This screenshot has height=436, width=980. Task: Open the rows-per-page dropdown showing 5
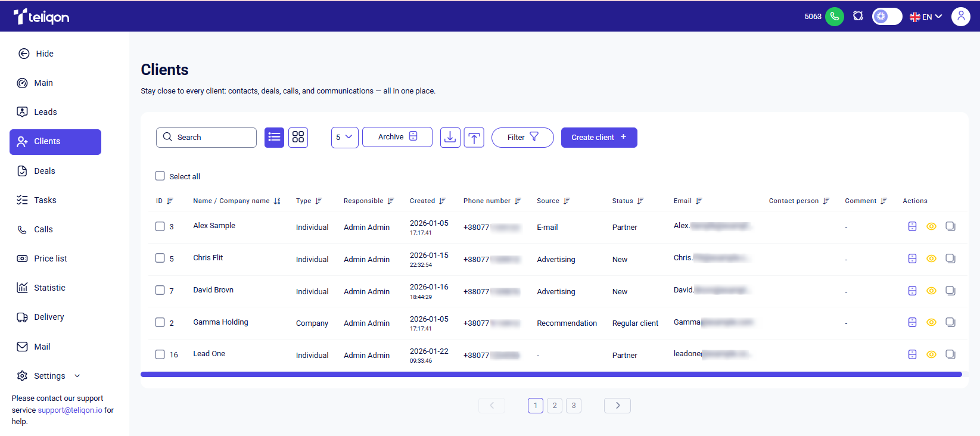[344, 137]
